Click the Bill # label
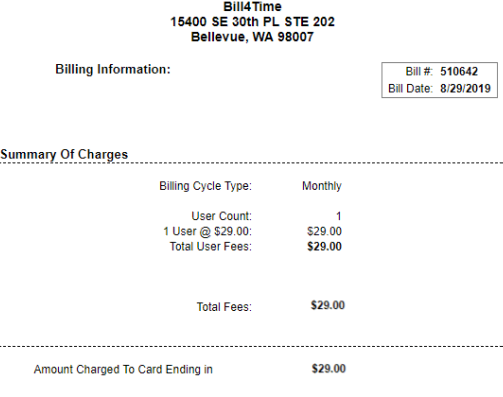Image resolution: width=503 pixels, height=397 pixels. pyautogui.click(x=419, y=71)
